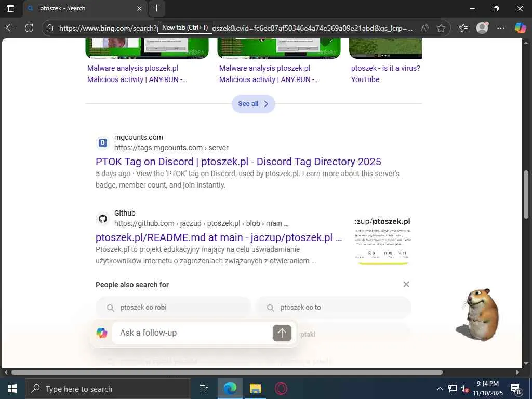Click the mgcounts.com site name
532x399 pixels.
coord(138,137)
